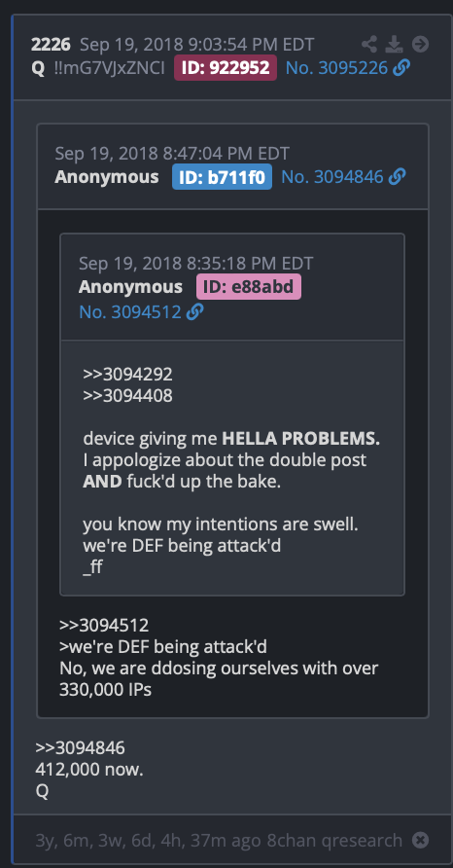Click the 8chan qresearch source label

pyautogui.click(x=335, y=841)
